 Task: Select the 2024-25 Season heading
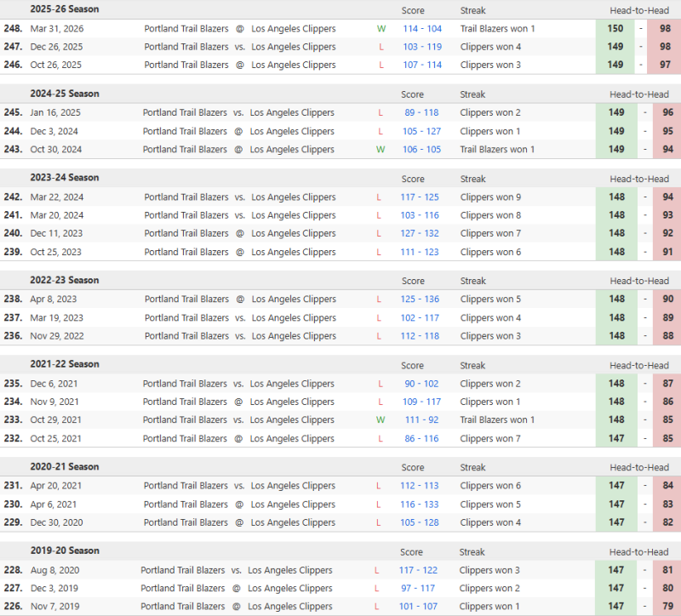point(65,94)
